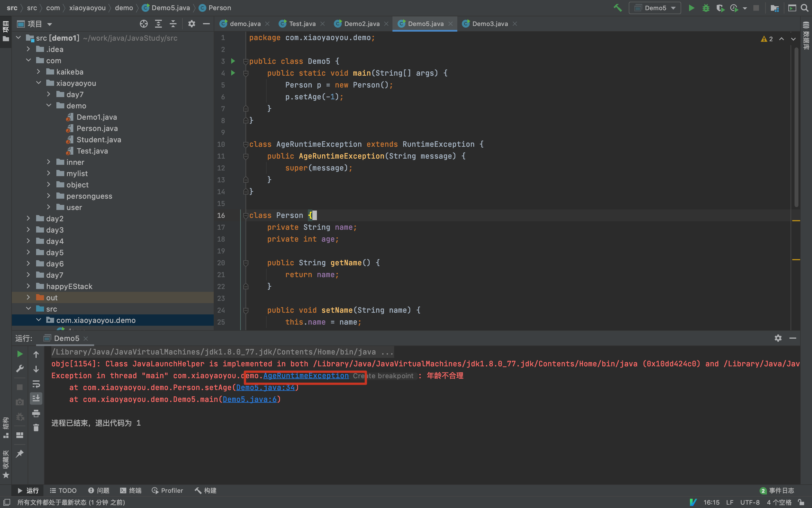Open the 问题 problems tool window

[99, 491]
